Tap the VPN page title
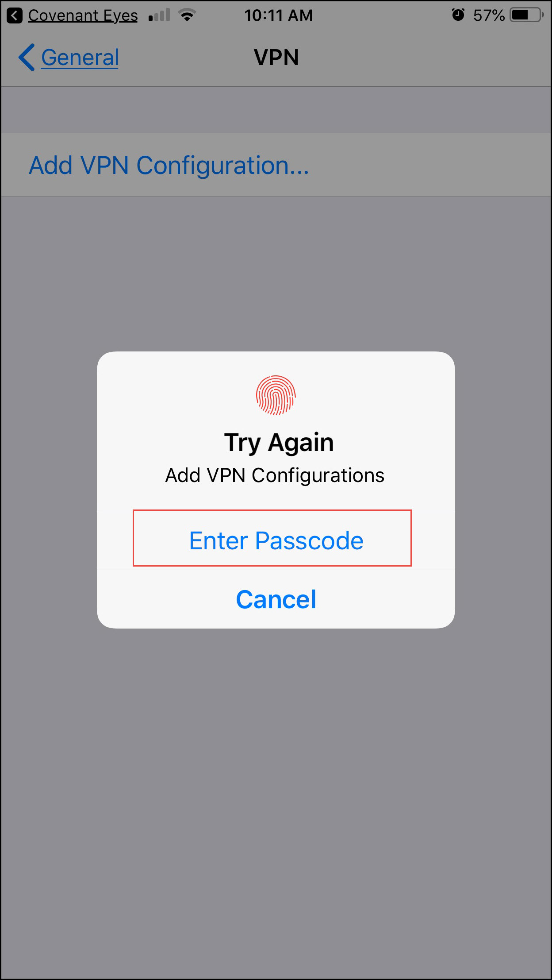Image resolution: width=552 pixels, height=980 pixels. pyautogui.click(x=276, y=58)
